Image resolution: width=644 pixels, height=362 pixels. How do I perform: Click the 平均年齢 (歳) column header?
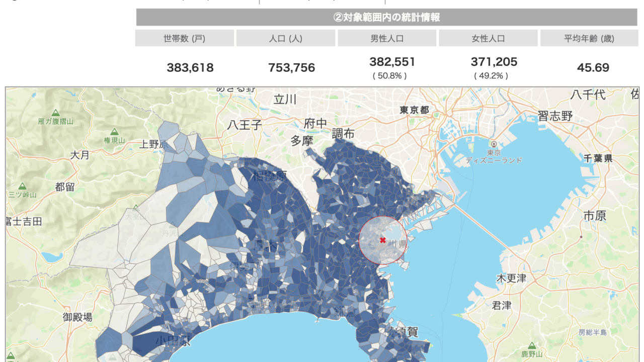[x=589, y=38]
